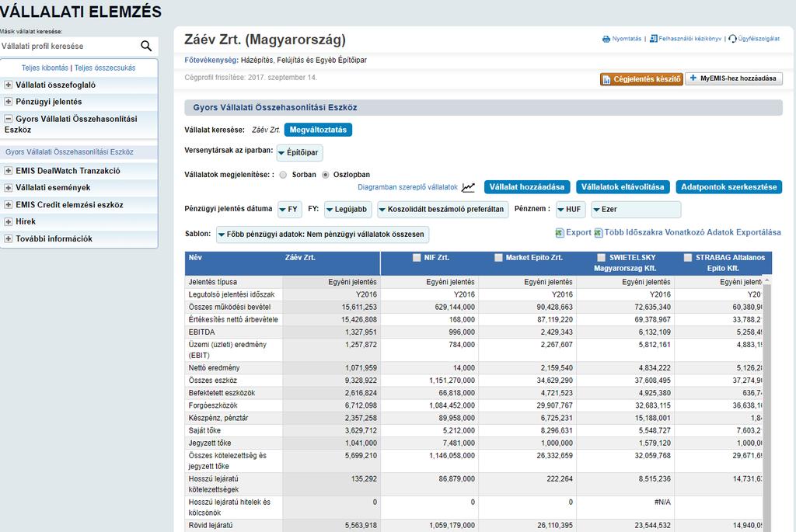Image resolution: width=796 pixels, height=532 pixels.
Task: Click the Saját tőke row label
Action: tap(204, 430)
